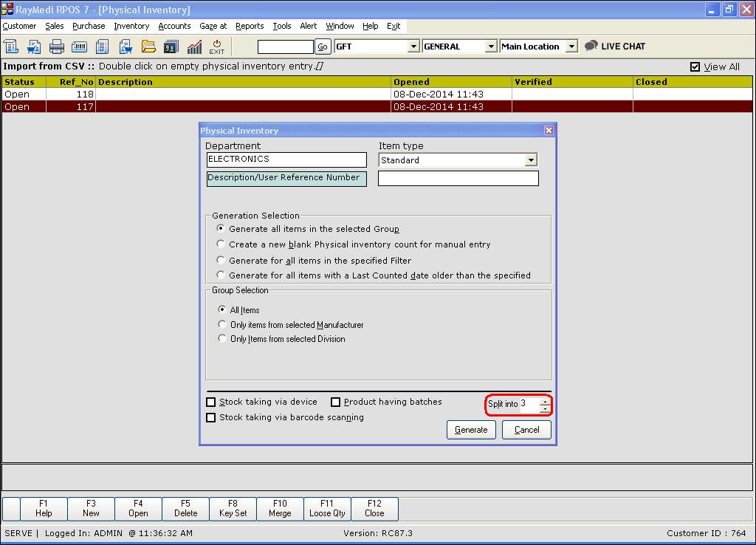
Task: Click the F5 Delete function button
Action: 185,509
